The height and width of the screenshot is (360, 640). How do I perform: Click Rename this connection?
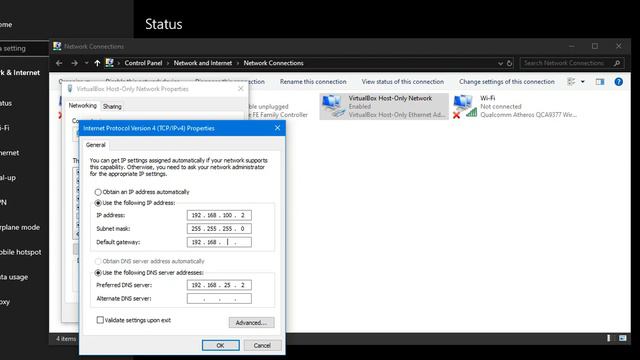click(313, 82)
